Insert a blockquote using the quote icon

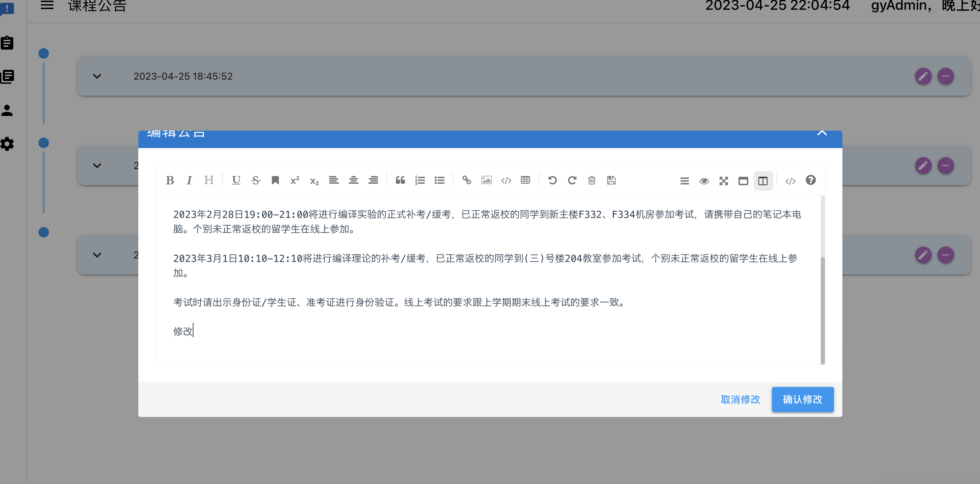(x=400, y=180)
